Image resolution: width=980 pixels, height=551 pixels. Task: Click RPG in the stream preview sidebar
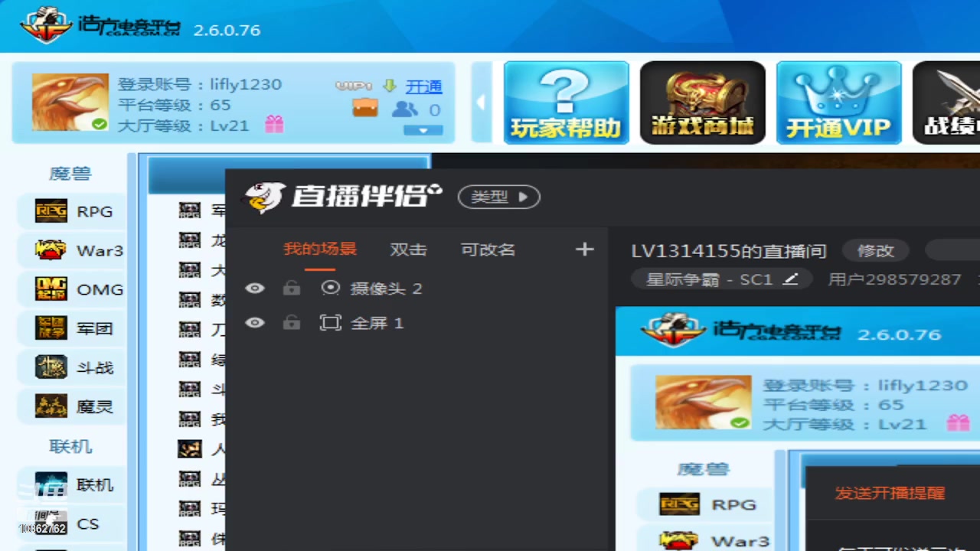click(707, 504)
